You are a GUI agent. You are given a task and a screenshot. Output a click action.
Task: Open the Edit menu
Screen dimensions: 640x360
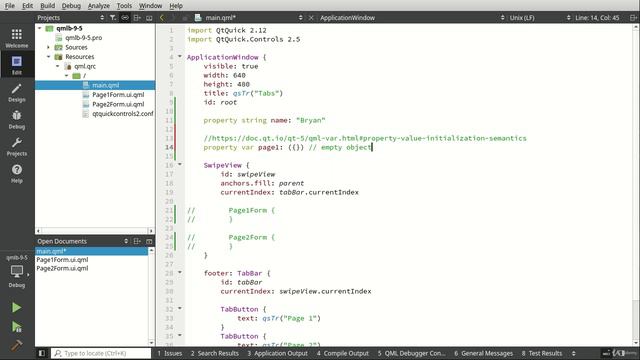pyautogui.click(x=27, y=6)
